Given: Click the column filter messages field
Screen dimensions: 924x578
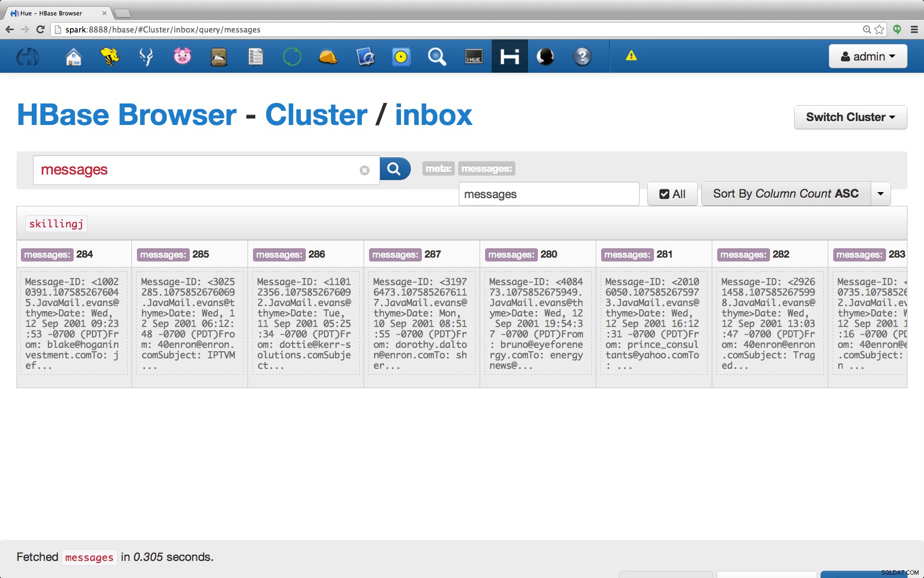Looking at the screenshot, I should pyautogui.click(x=549, y=194).
